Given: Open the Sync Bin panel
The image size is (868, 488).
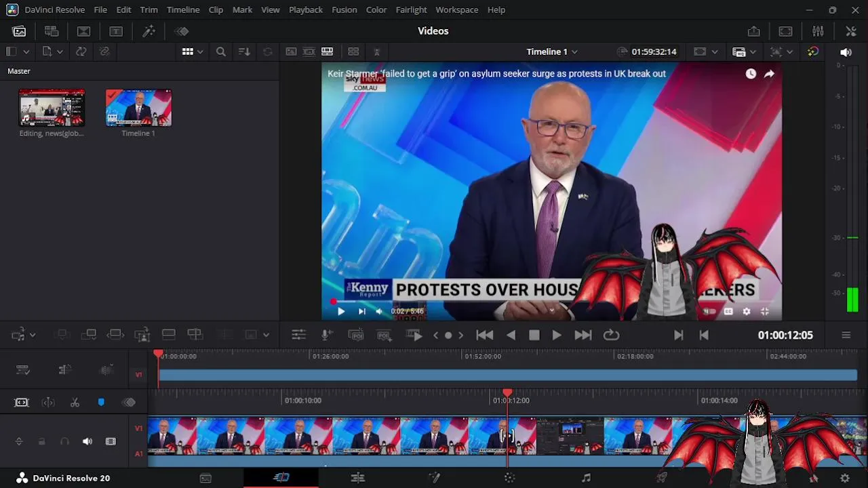Looking at the screenshot, I should [x=52, y=31].
